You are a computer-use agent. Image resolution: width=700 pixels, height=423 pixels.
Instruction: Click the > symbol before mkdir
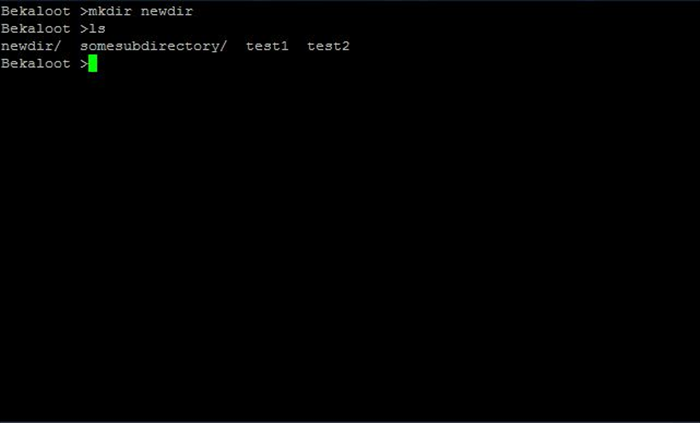84,12
